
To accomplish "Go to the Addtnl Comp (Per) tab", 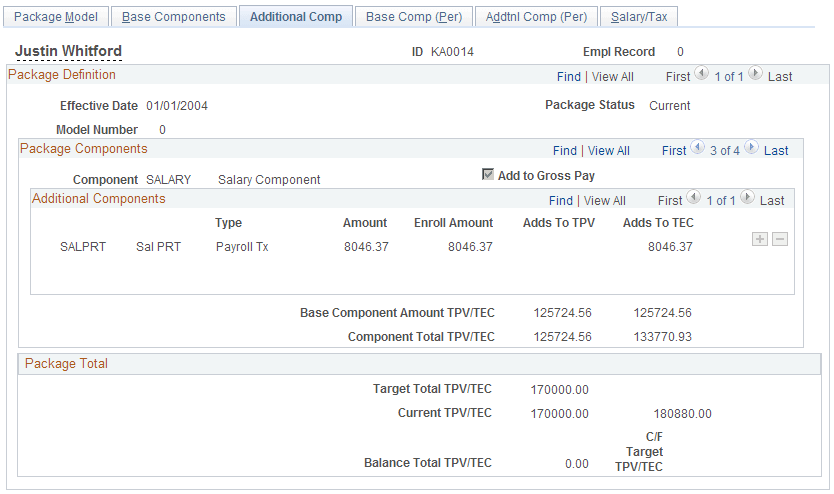I will 536,17.
